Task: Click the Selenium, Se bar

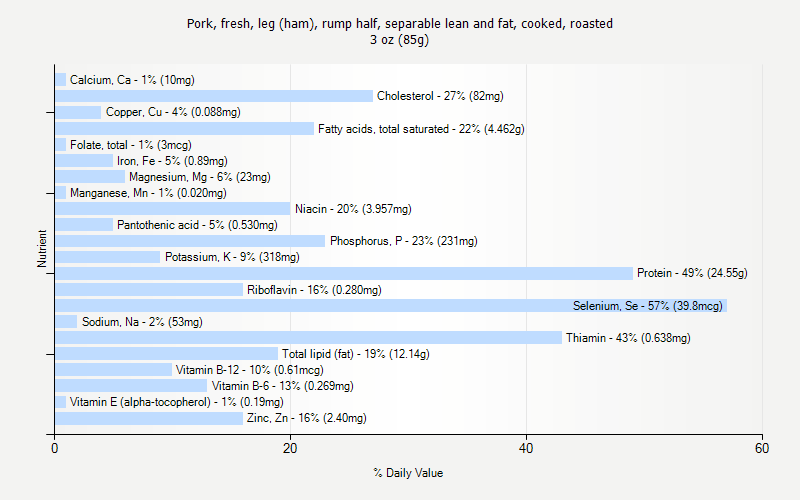Action: click(x=390, y=306)
